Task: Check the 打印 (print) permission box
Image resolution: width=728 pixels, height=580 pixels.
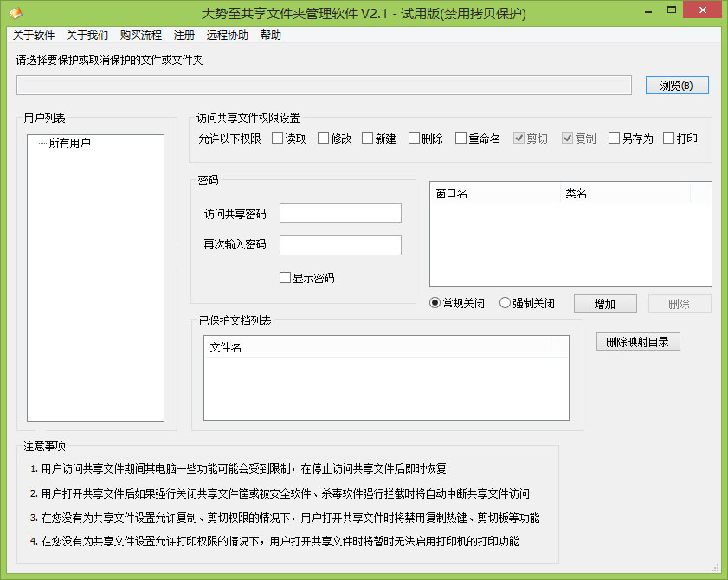Action: 668,138
